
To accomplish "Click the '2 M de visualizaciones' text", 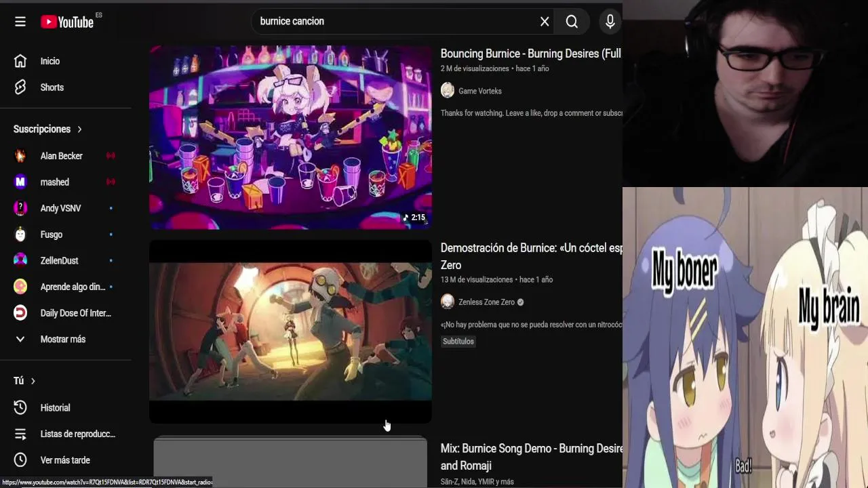I will point(475,68).
